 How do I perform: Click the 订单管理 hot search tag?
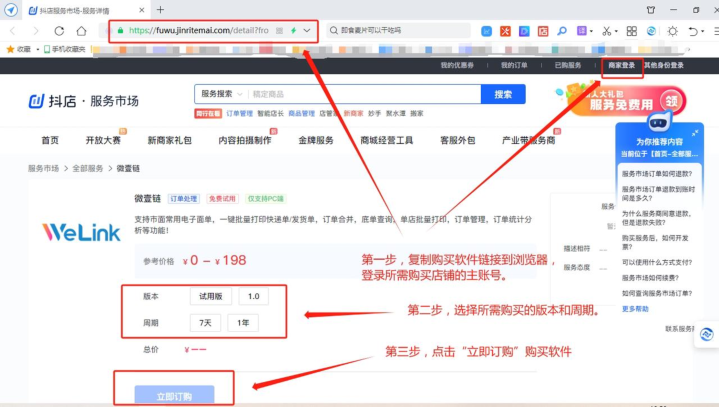click(239, 113)
